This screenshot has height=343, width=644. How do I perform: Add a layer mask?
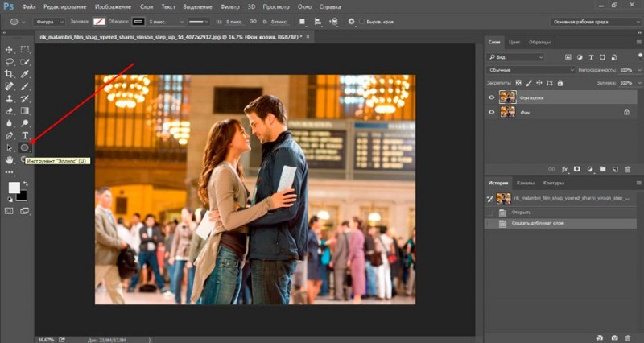(x=577, y=169)
